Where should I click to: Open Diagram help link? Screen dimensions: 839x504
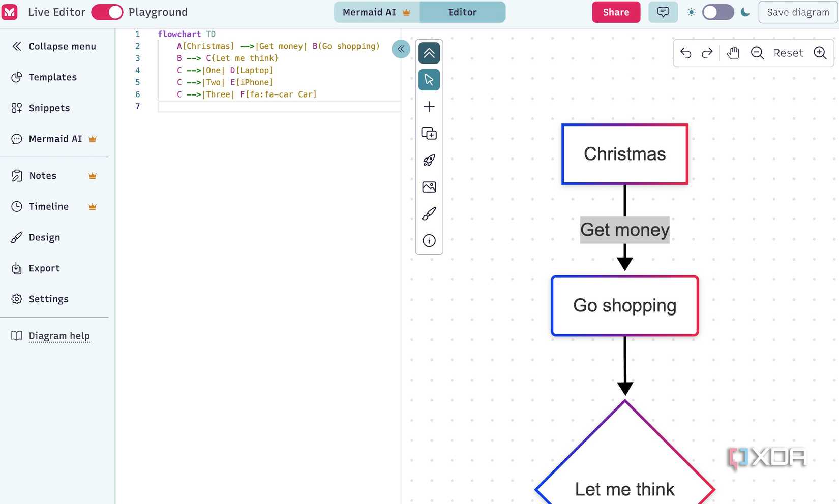[59, 336]
